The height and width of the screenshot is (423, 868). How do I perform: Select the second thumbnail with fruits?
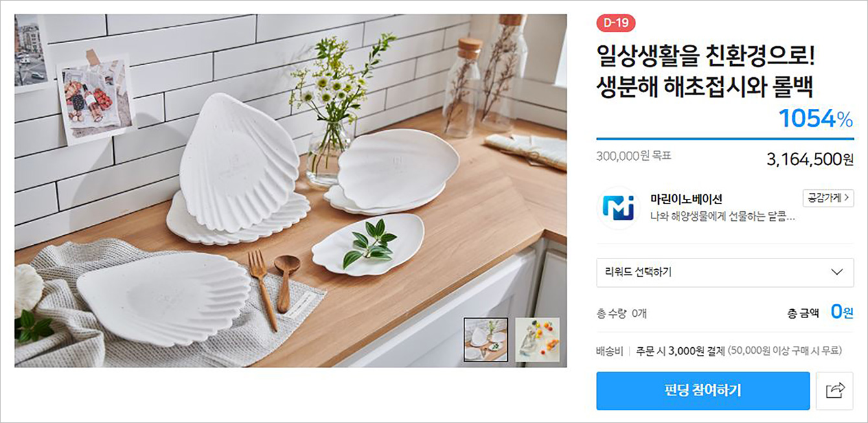tap(537, 339)
